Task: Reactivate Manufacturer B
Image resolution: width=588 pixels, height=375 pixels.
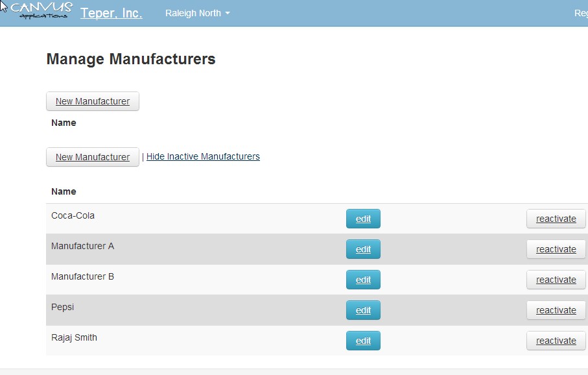Action: tap(556, 280)
